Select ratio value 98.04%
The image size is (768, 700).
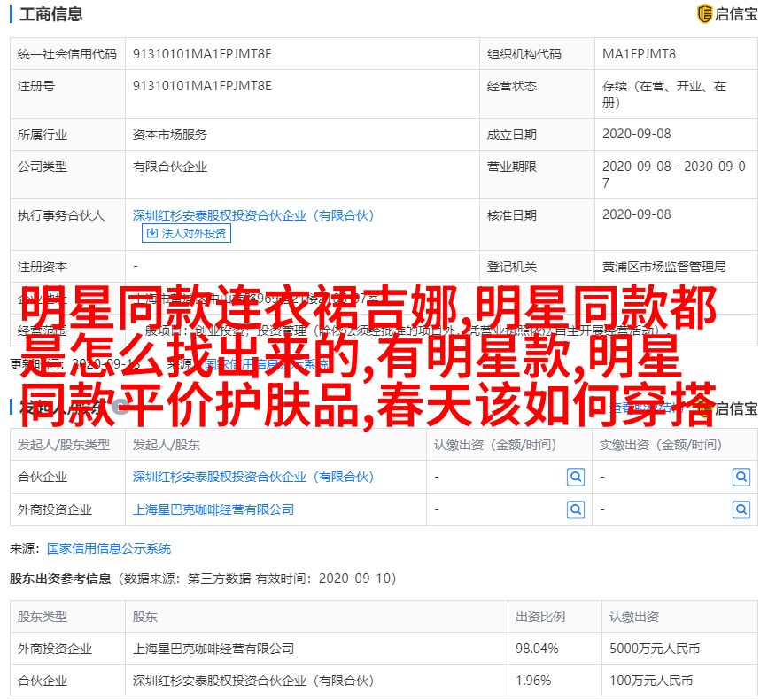[x=536, y=649]
